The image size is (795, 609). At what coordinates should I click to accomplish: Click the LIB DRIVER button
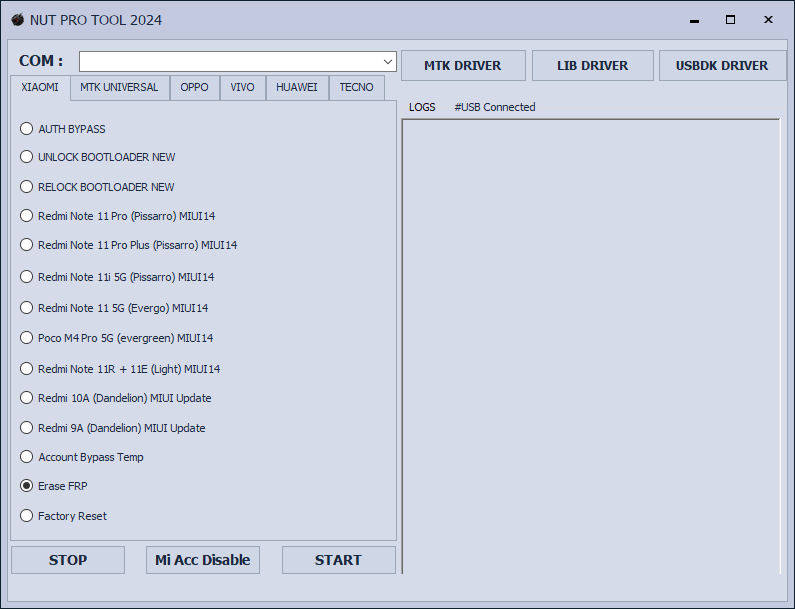[593, 65]
